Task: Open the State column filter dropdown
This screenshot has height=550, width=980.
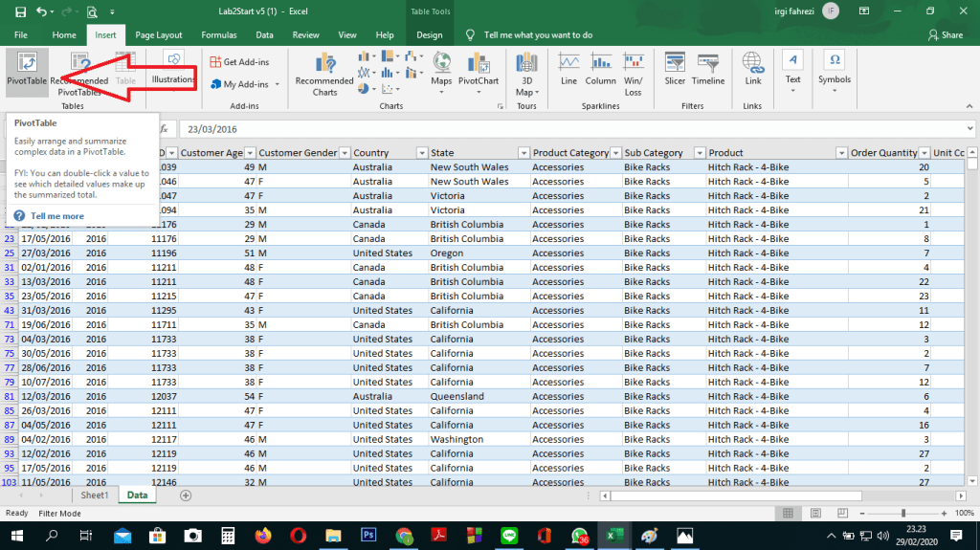Action: (x=523, y=153)
